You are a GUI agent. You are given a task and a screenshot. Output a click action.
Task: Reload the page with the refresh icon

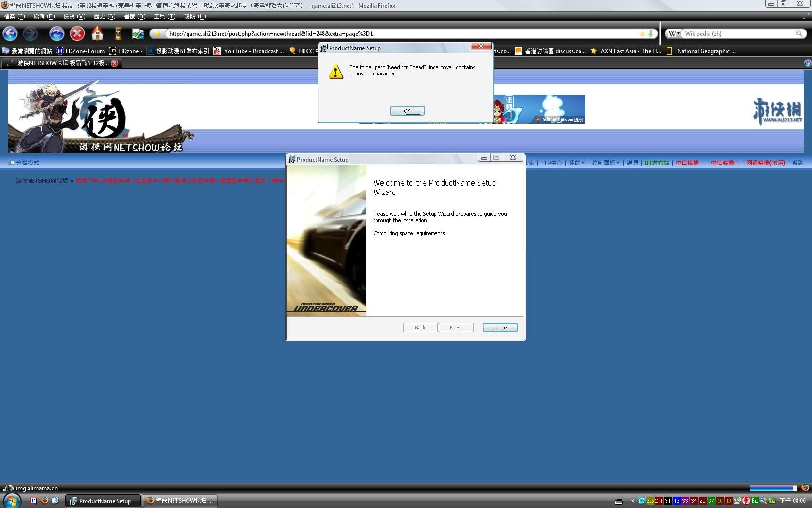click(57, 33)
